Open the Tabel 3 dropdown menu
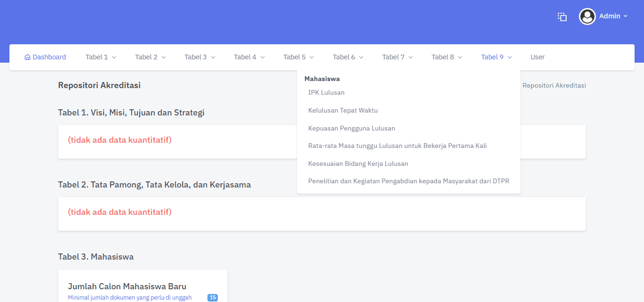This screenshot has width=644, height=302. pos(200,57)
